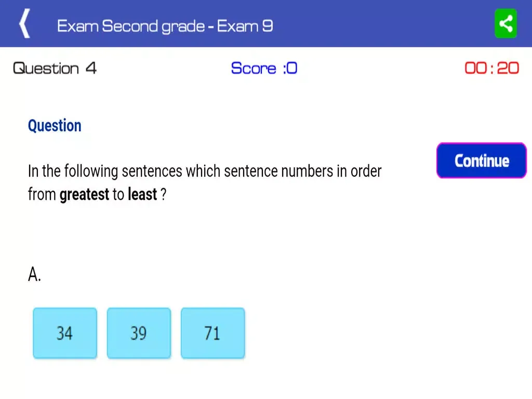Screen dimensions: 532x399
Task: Tap the bold word least in the question
Action: point(141,194)
